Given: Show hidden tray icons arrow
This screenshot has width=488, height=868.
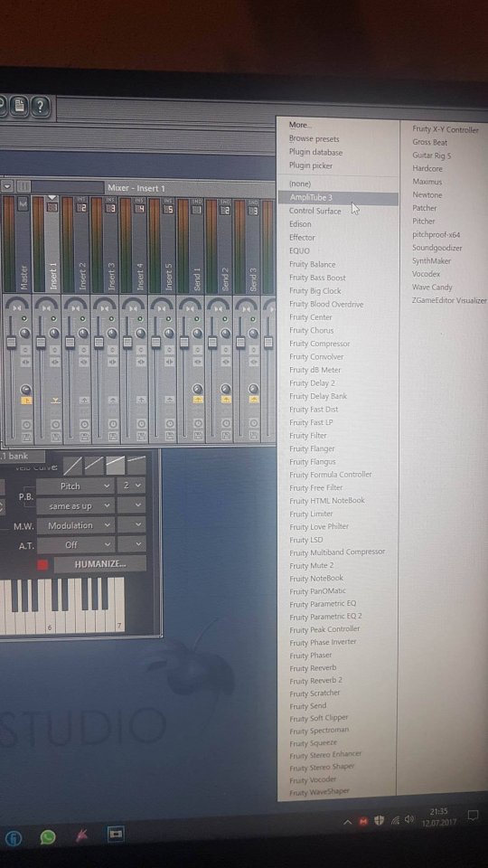Looking at the screenshot, I should (347, 823).
